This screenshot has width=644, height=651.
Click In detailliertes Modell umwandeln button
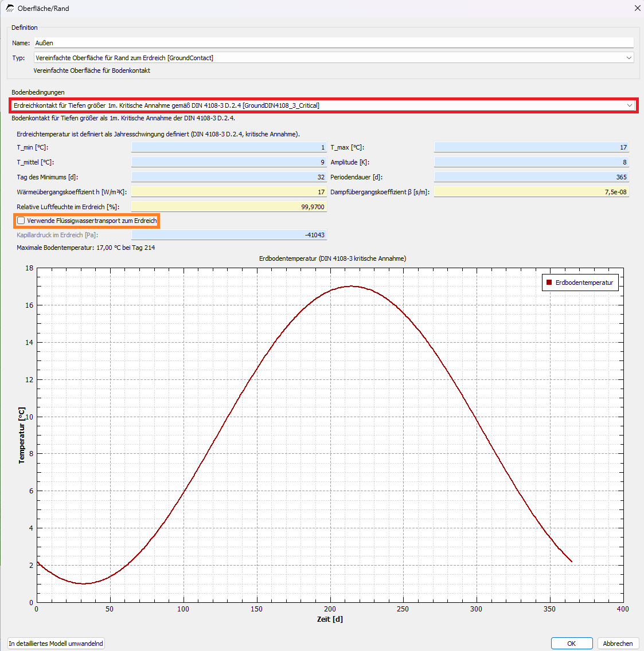(x=56, y=643)
